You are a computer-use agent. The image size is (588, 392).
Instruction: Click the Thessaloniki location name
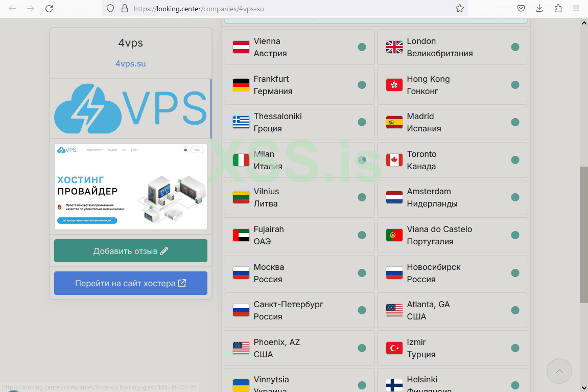[277, 117]
